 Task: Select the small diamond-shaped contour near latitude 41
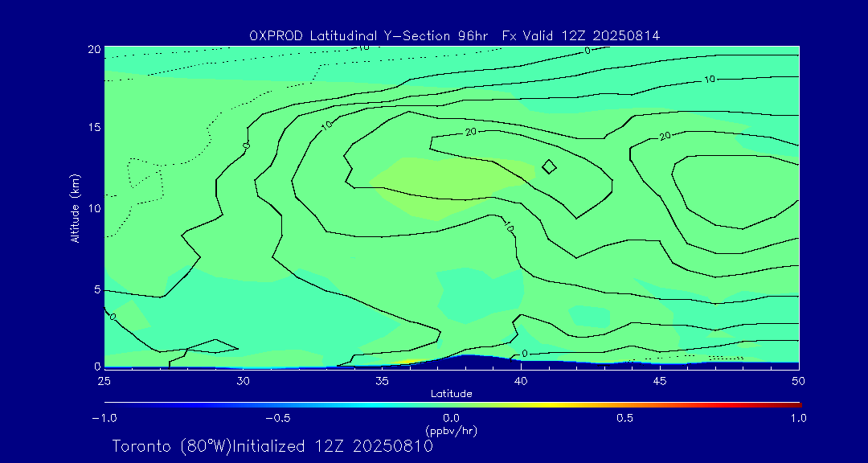(x=550, y=166)
